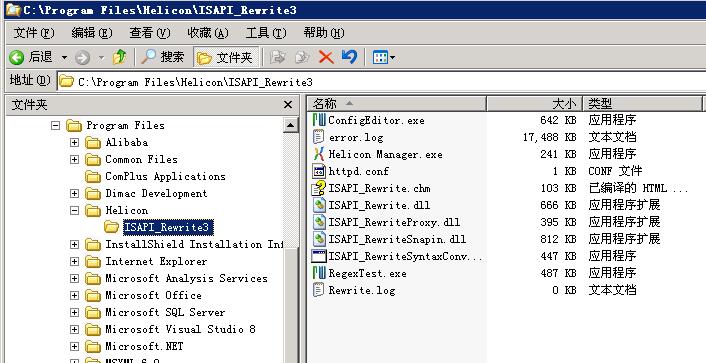
Task: Toggle the Folders pane button
Action: (x=226, y=57)
